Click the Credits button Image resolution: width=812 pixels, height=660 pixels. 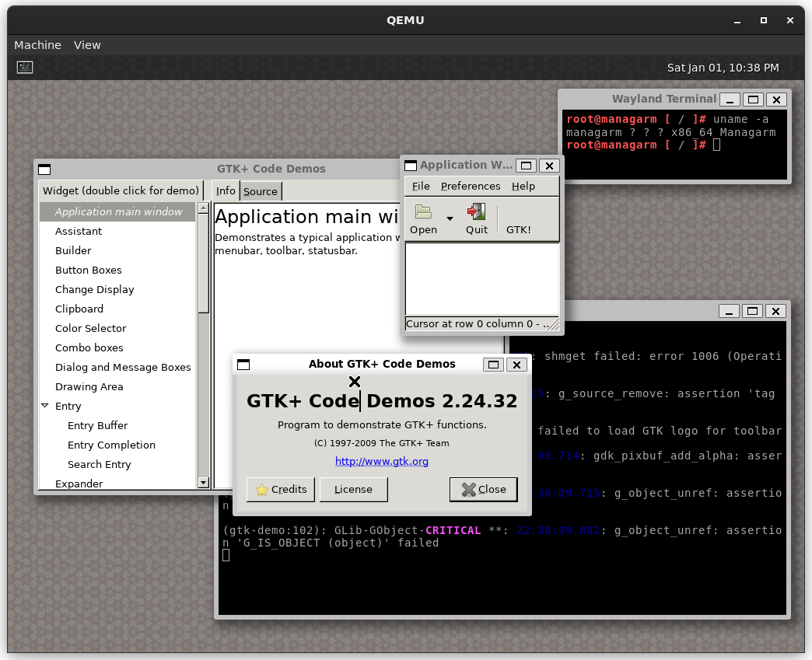tap(281, 490)
